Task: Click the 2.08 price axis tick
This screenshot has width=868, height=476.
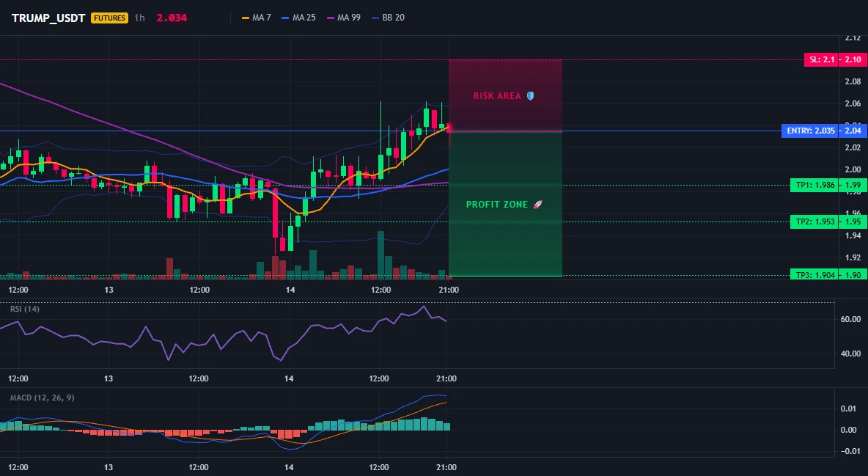Action: tap(853, 81)
